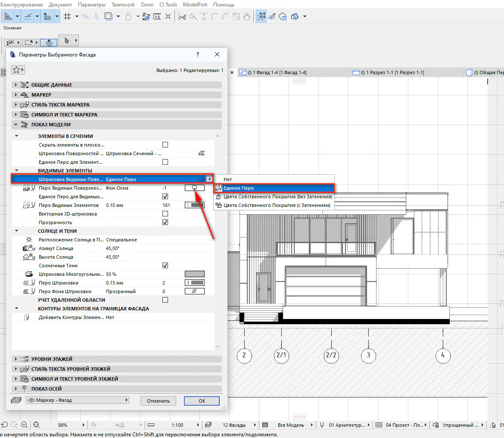Viewport: 504px width, 438px height.
Task: Open the 'Документ' menu
Action: pyautogui.click(x=60, y=5)
